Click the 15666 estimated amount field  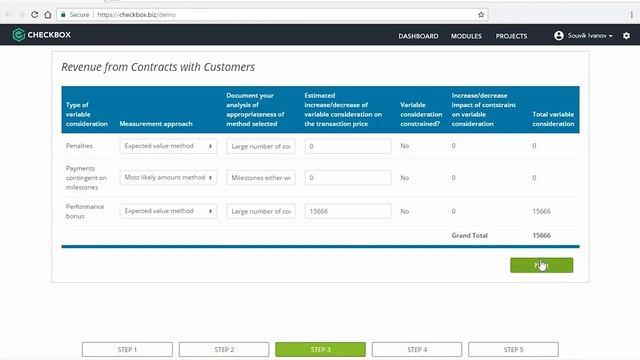tap(348, 211)
